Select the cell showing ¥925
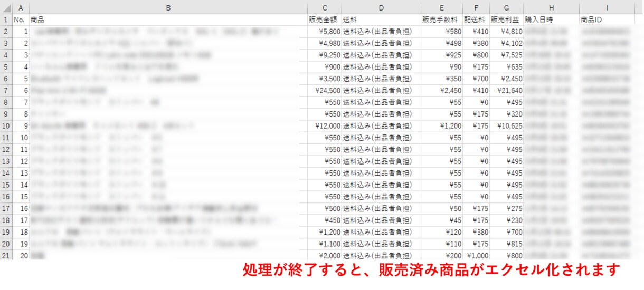 (442, 55)
